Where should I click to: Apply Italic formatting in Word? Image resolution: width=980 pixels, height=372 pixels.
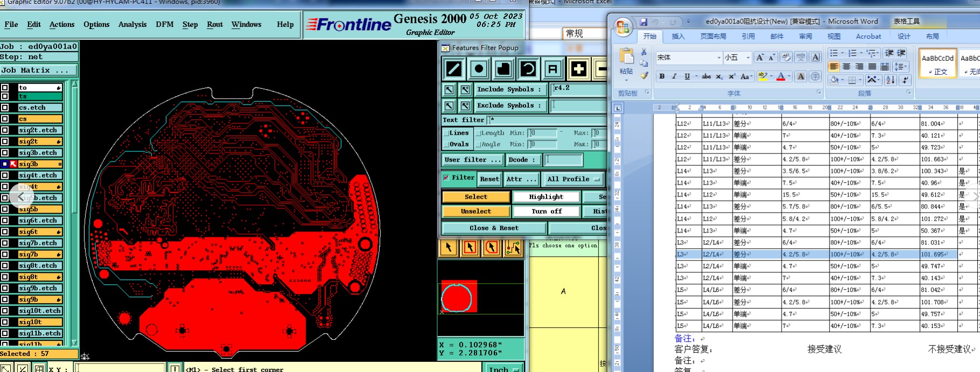coord(674,76)
